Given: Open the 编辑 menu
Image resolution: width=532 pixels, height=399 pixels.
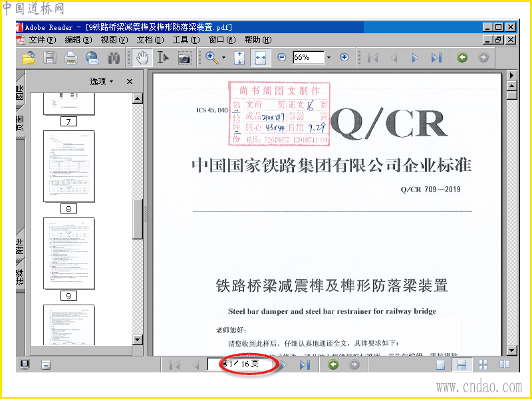Looking at the screenshot, I should 78,40.
